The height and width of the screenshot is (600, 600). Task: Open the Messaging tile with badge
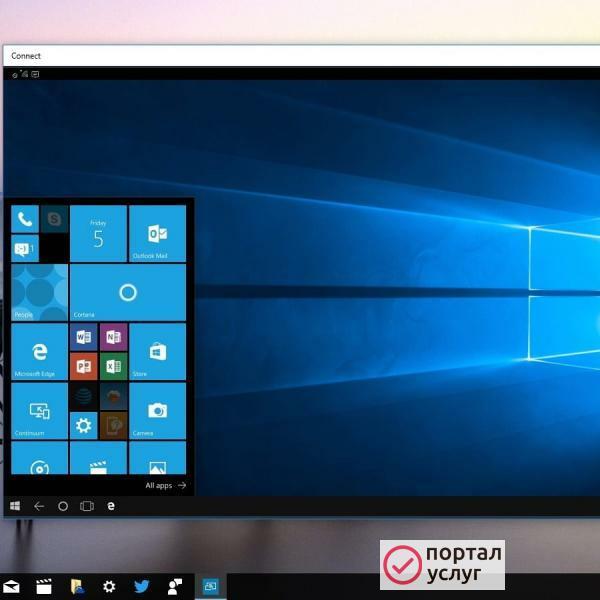click(25, 249)
